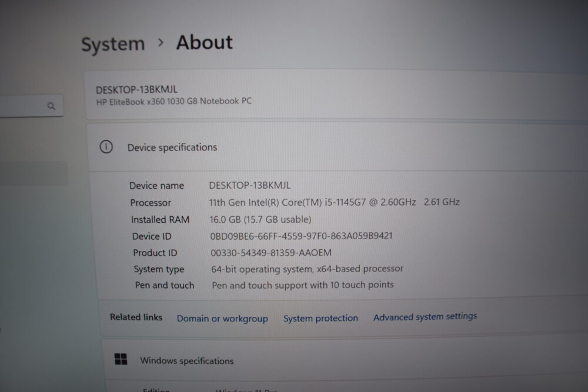Open Domain or workgroup link

point(222,319)
